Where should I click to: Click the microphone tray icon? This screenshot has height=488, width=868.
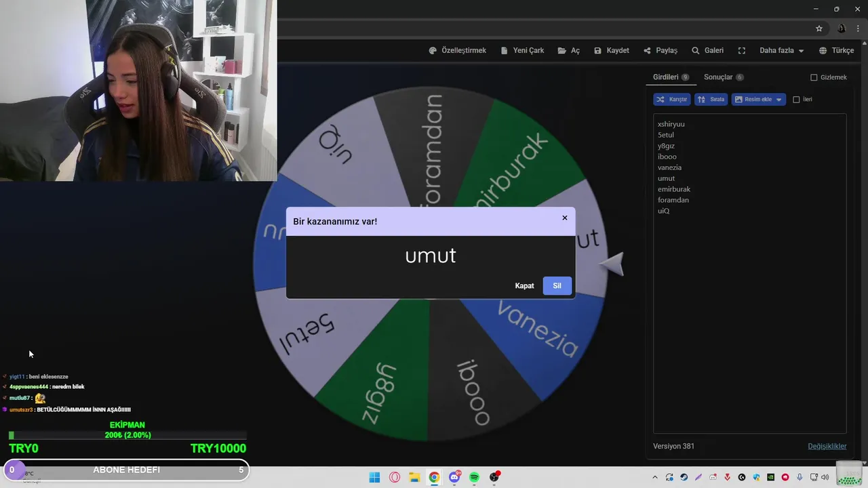pos(800,477)
